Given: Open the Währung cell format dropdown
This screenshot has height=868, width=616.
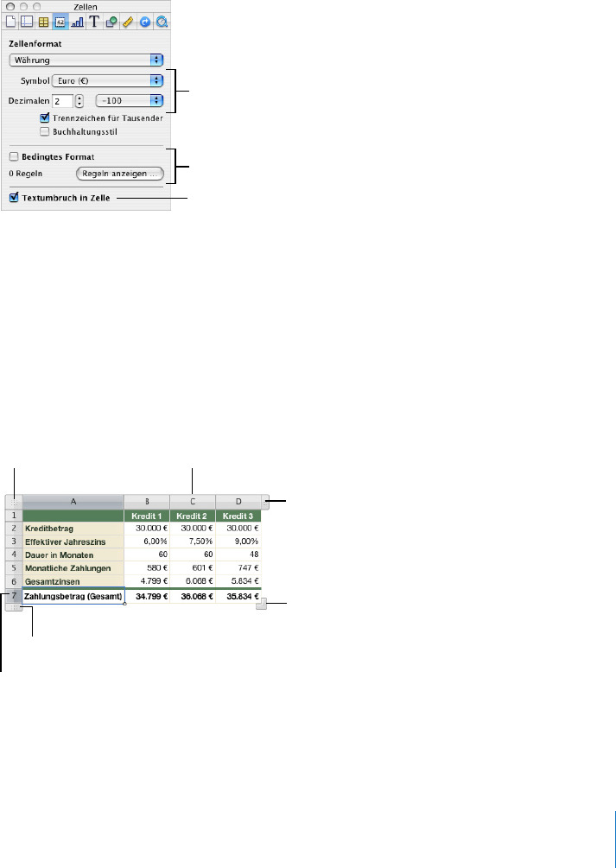Looking at the screenshot, I should tap(86, 60).
